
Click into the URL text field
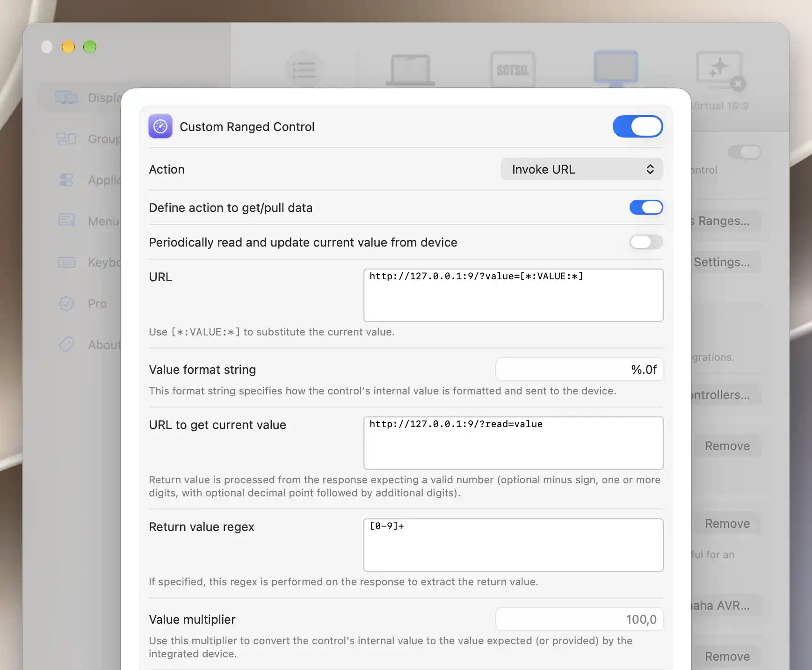click(513, 295)
